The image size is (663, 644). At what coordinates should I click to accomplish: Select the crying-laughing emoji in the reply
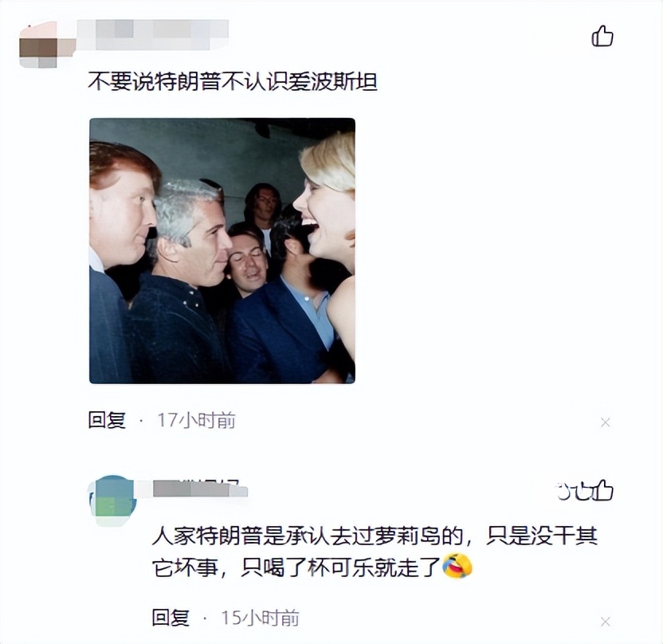[457, 565]
